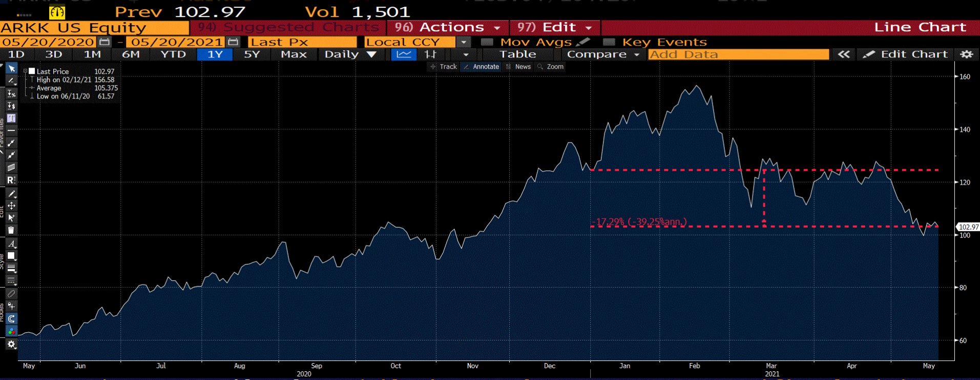The image size is (980, 380).
Task: Select the active 1Y range tab
Action: (x=215, y=54)
